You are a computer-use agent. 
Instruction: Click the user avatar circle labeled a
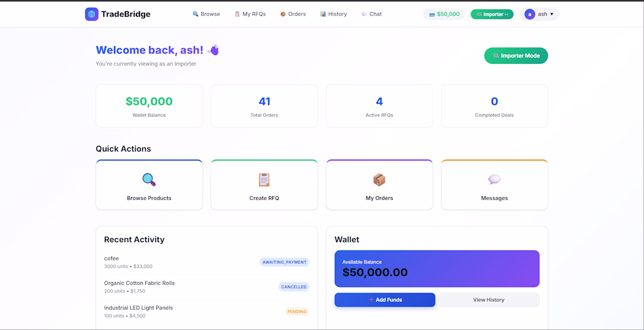pyautogui.click(x=530, y=15)
